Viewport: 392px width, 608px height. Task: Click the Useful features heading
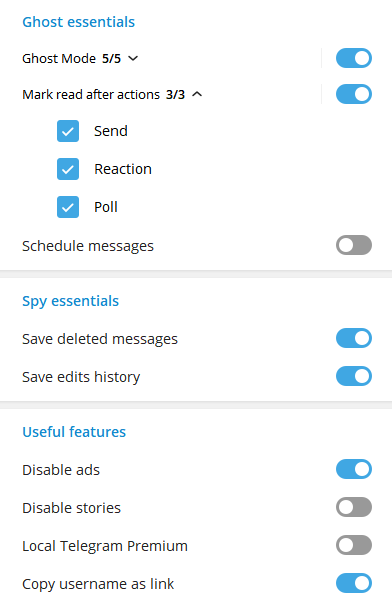click(74, 432)
